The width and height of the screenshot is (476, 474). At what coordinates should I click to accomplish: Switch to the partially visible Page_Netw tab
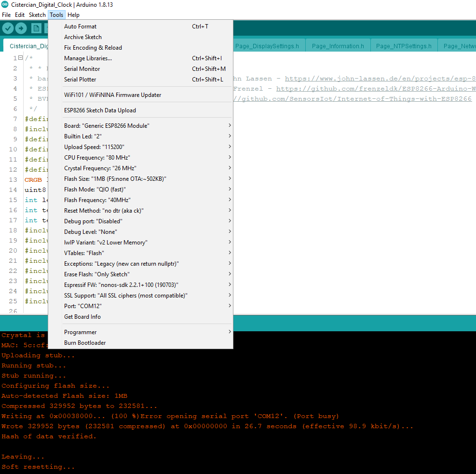tap(457, 46)
